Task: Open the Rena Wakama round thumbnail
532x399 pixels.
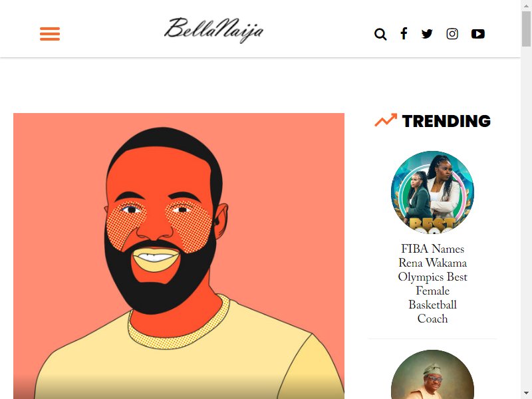Action: click(x=433, y=192)
